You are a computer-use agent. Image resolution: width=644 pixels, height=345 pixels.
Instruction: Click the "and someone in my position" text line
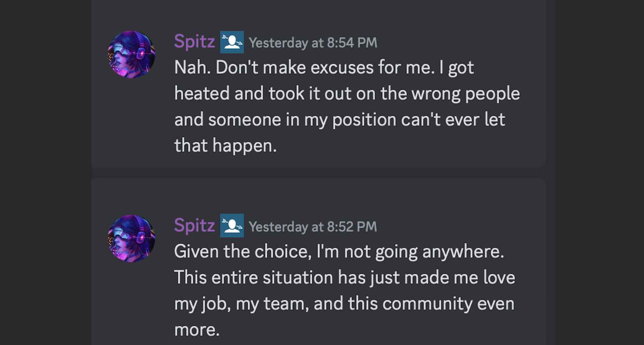click(x=339, y=120)
